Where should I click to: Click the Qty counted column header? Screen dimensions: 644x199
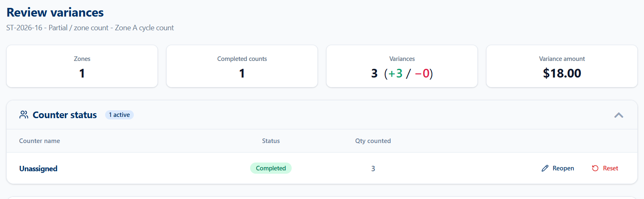pos(373,141)
